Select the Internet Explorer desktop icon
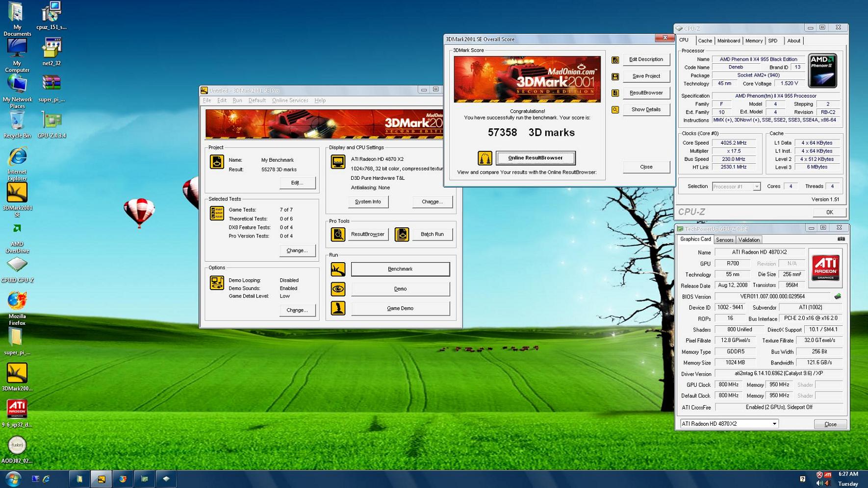868x488 pixels. [17, 164]
